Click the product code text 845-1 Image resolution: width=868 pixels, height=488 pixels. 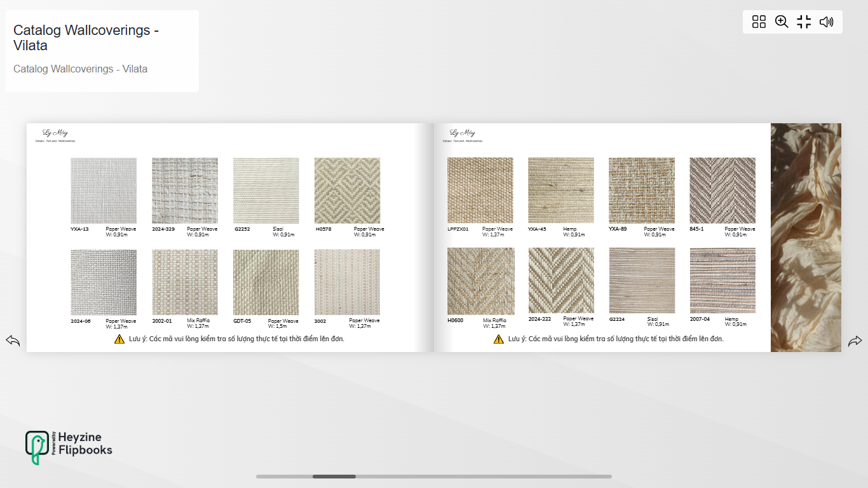[x=696, y=229]
